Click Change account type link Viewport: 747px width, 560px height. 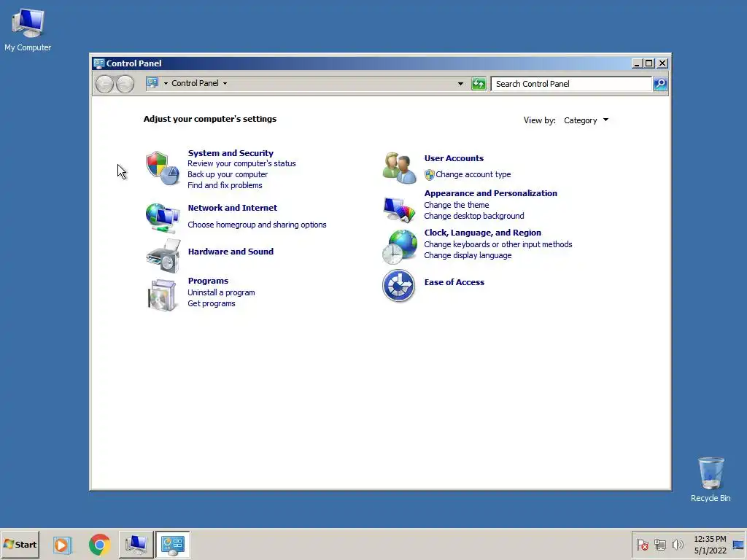tap(473, 175)
